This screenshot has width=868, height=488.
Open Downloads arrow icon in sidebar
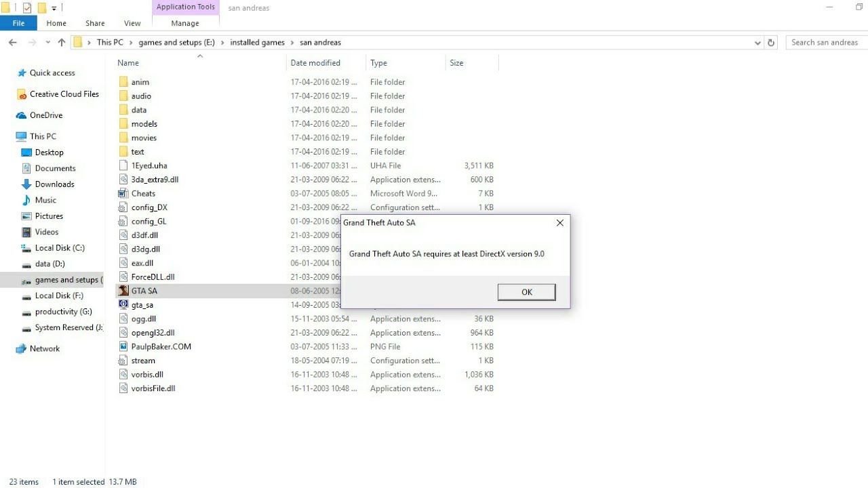26,184
